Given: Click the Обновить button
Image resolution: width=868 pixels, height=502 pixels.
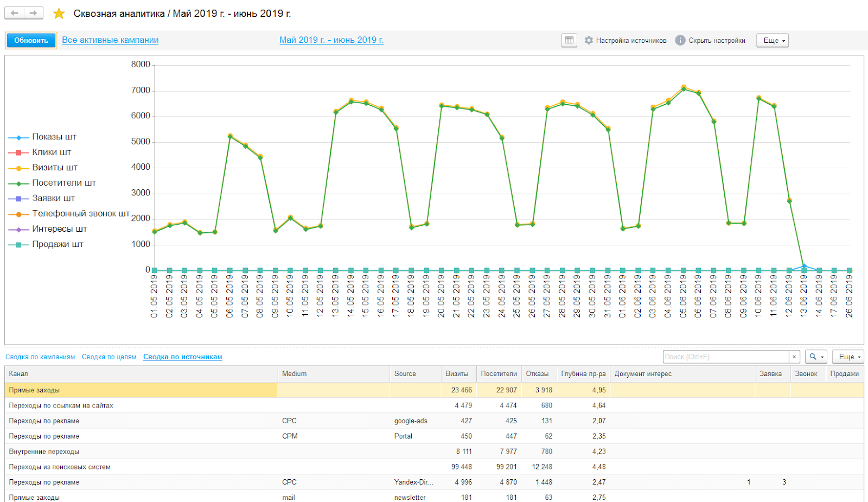Looking at the screenshot, I should (31, 40).
